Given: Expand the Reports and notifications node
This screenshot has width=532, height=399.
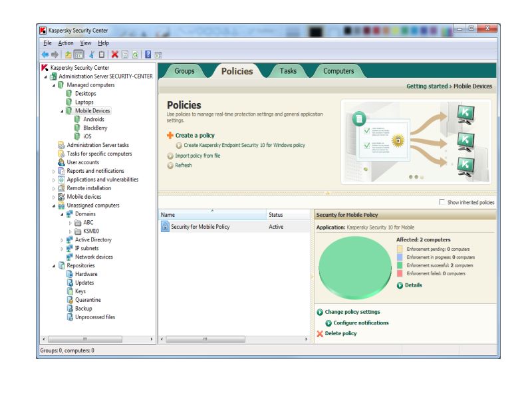Looking at the screenshot, I should pyautogui.click(x=54, y=172).
